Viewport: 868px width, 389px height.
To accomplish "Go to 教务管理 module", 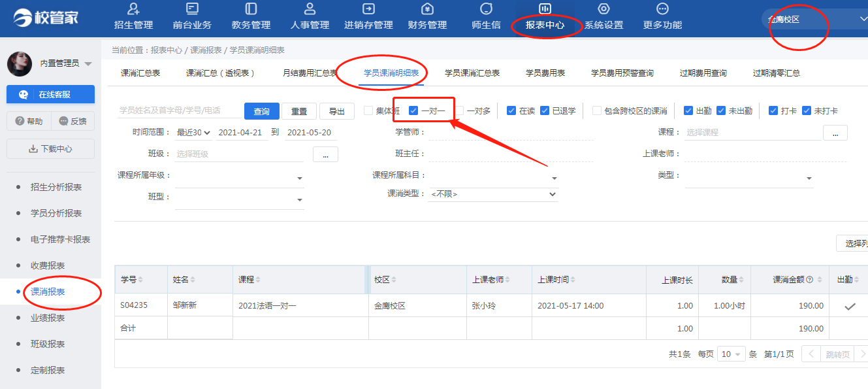I will (251, 17).
